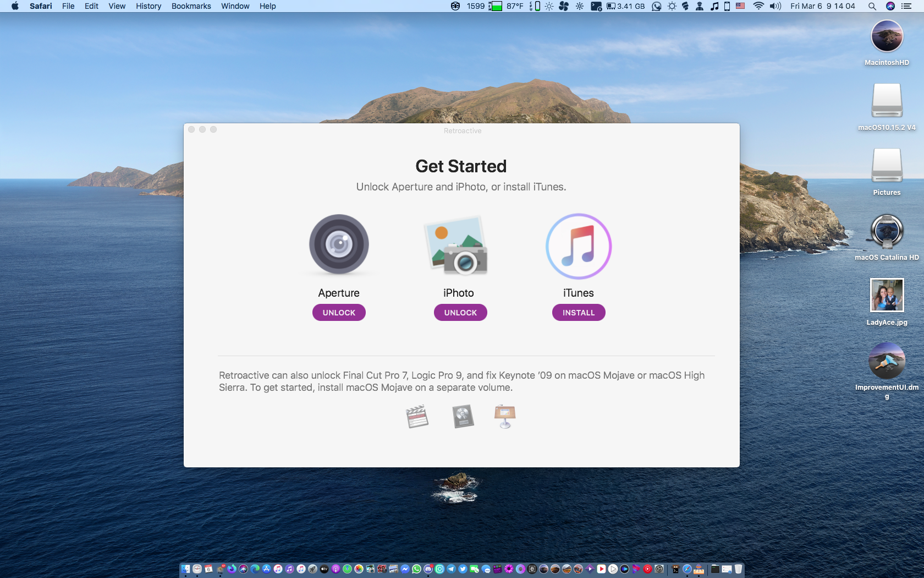The image size is (924, 578).
Task: Click the 3.41 GB memory status item
Action: (626, 6)
